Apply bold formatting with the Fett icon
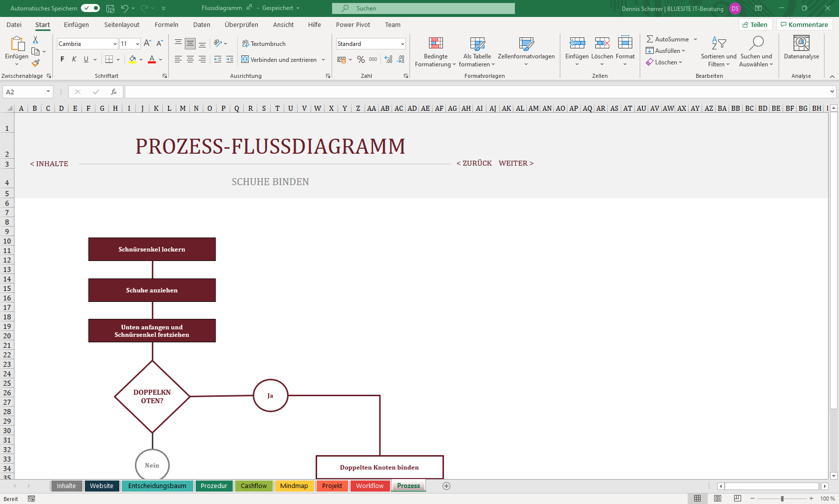Screen dimensions: 839x504 point(62,59)
